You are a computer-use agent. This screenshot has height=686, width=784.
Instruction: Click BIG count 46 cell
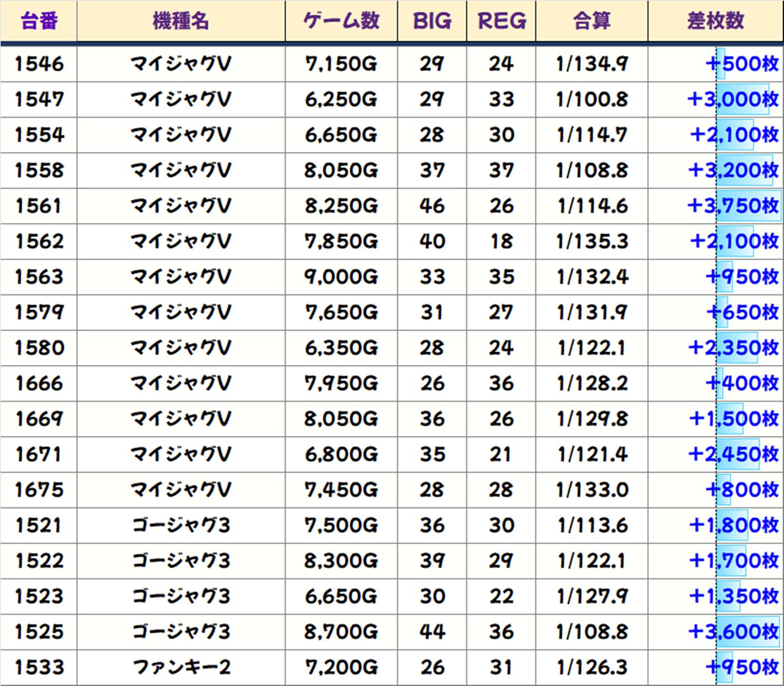[432, 206]
